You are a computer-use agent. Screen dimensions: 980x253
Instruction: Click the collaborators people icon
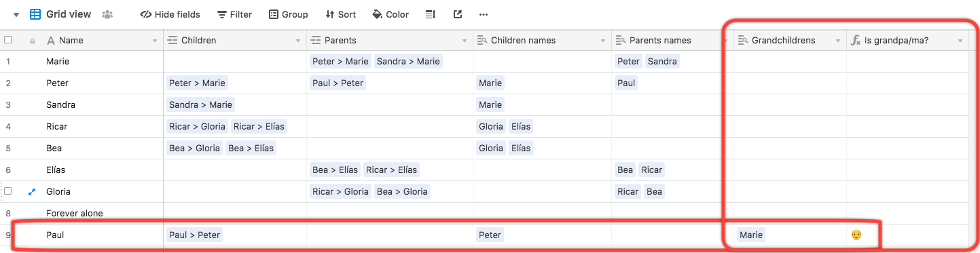[107, 14]
